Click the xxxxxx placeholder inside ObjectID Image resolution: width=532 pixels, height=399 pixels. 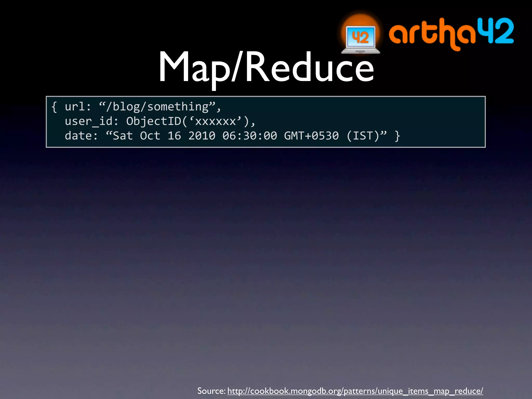[x=215, y=121]
